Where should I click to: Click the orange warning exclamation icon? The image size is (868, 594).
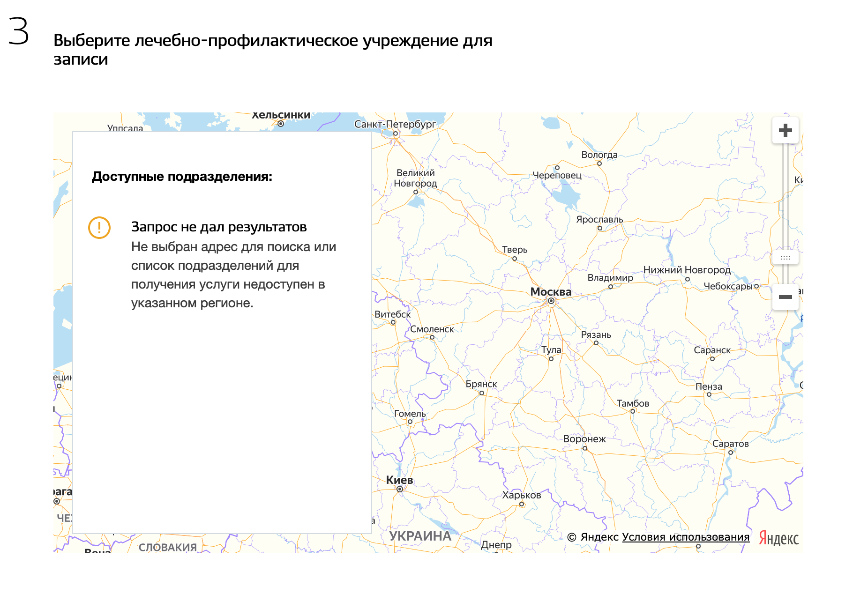point(99,228)
